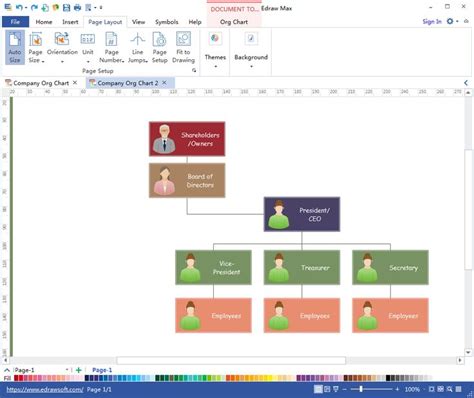Toggle the Auto Size page option
Screen dimensions: 474x398
15,47
